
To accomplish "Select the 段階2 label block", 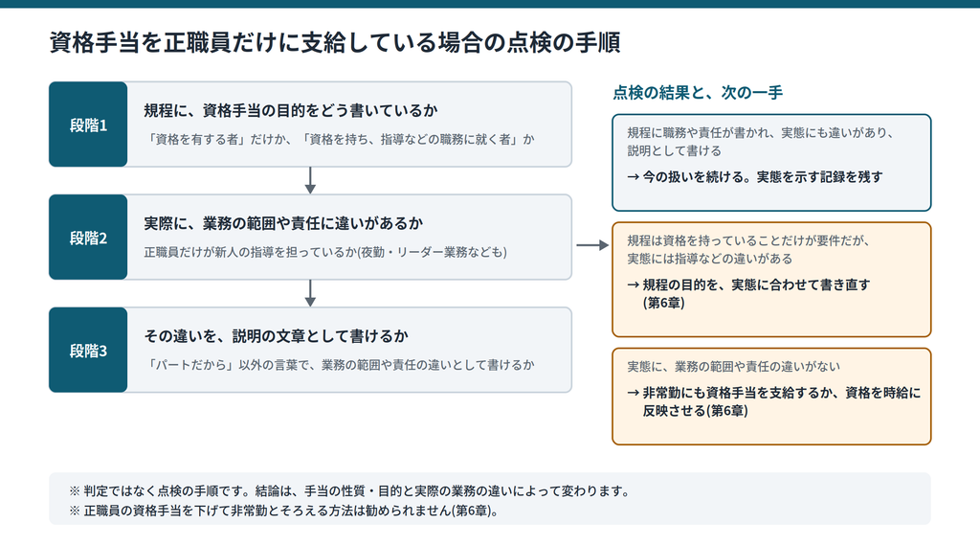I will [x=88, y=237].
